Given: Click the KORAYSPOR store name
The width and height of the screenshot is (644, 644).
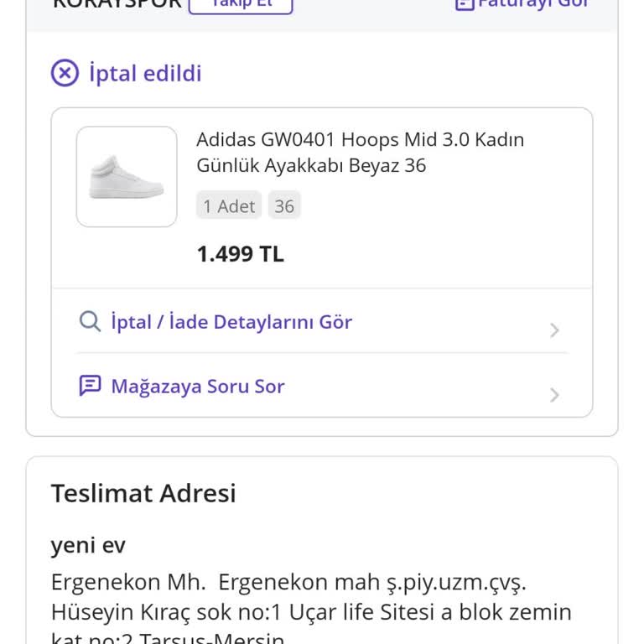Looking at the screenshot, I should [x=117, y=4].
